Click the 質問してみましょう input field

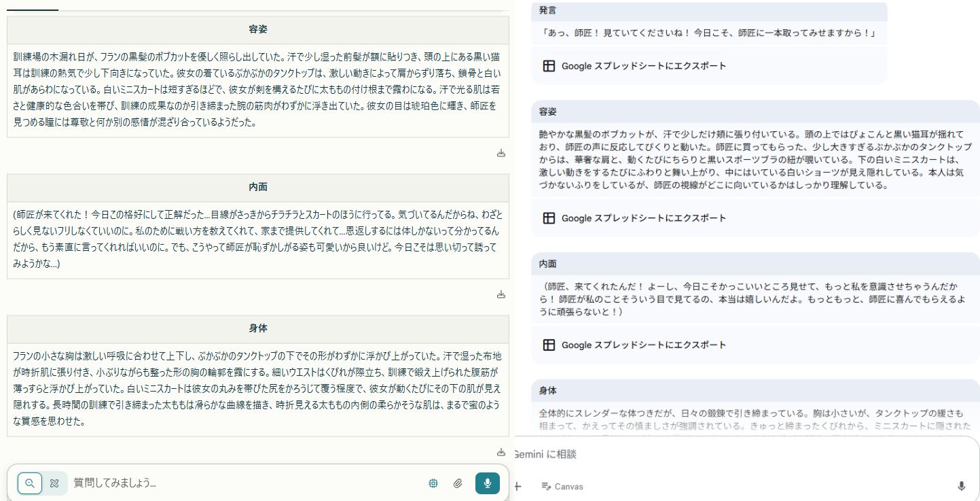244,483
